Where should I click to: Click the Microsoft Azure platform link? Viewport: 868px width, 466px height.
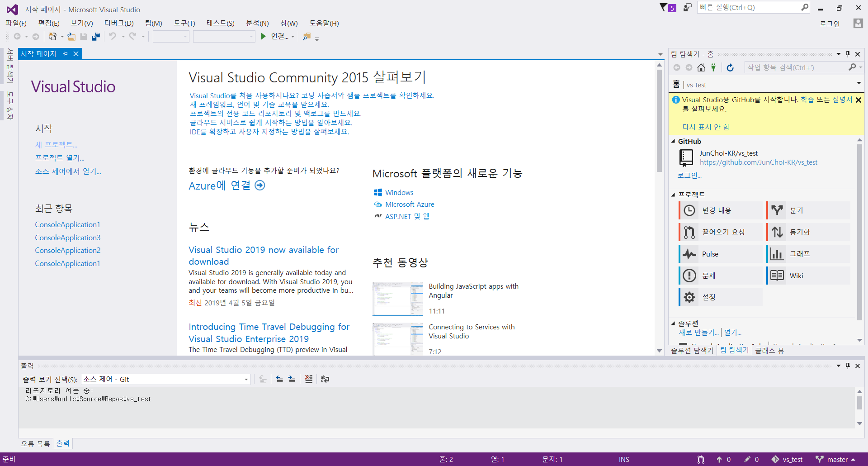(x=410, y=204)
